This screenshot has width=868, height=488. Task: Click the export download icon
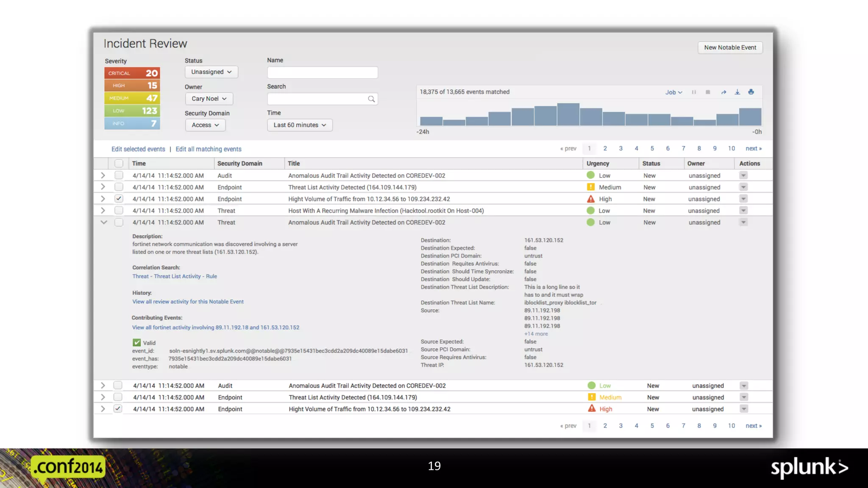[737, 92]
